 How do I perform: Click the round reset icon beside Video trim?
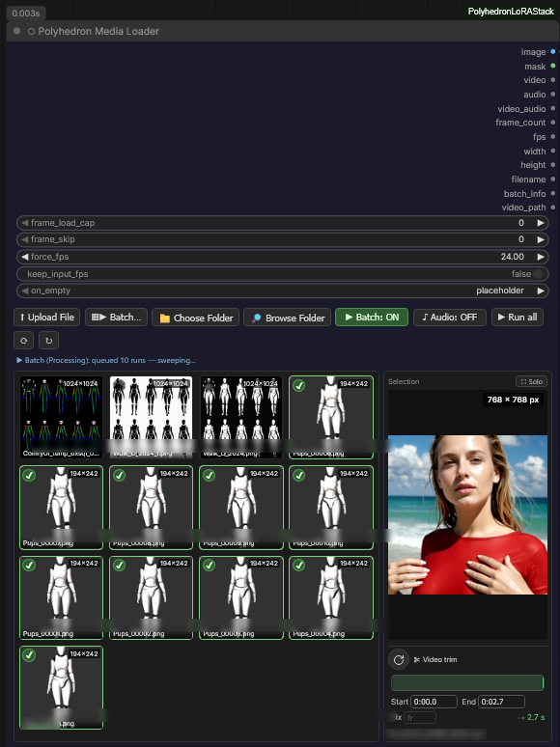(399, 659)
